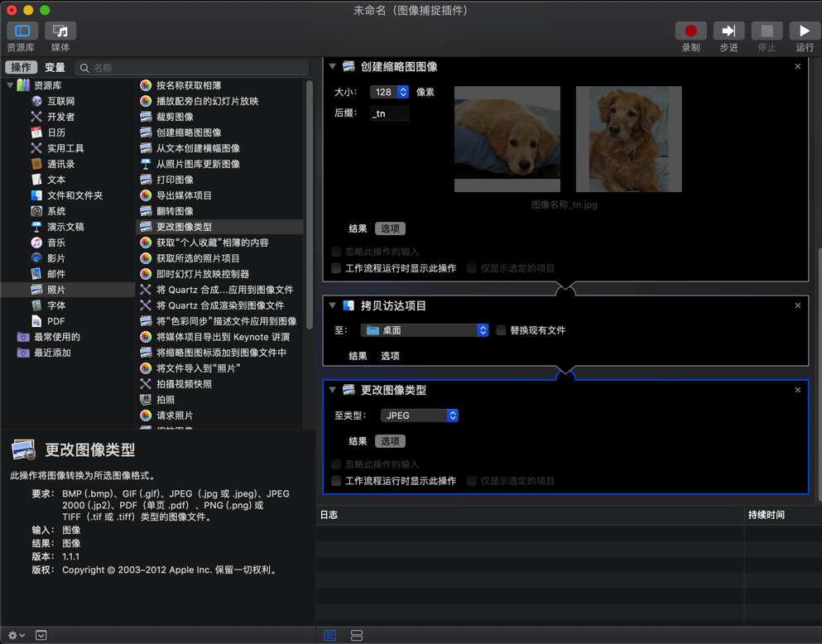This screenshot has width=822, height=644.
Task: Show the variables view icon at bottom
Action: 357,635
